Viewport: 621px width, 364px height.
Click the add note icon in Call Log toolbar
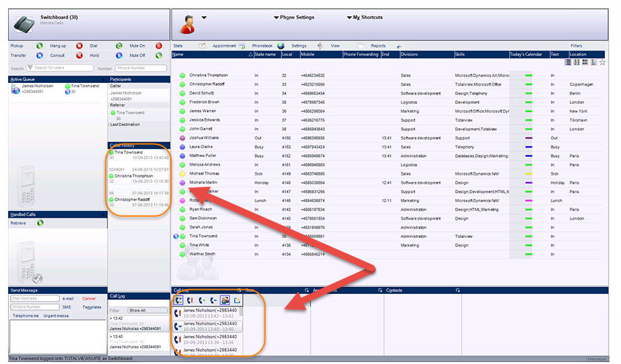[x=237, y=301]
